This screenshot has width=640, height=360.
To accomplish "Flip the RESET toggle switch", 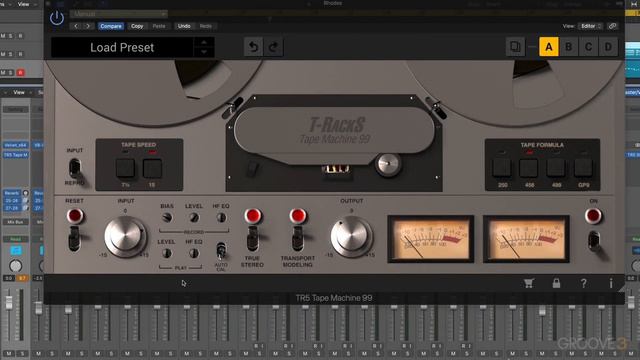I will pos(74,238).
